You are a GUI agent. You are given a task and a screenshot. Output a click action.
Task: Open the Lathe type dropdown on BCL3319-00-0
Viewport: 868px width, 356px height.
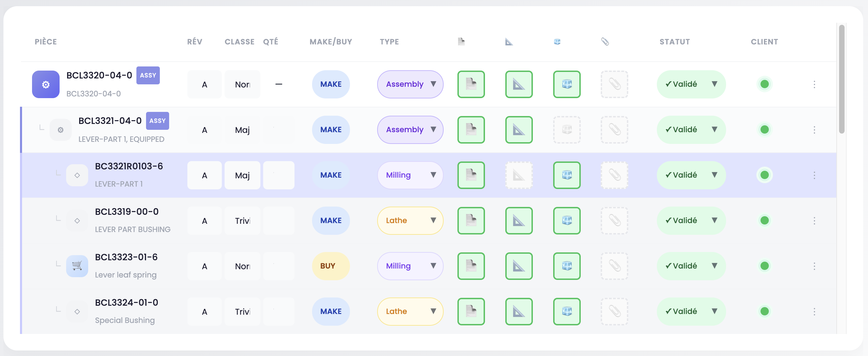point(410,221)
